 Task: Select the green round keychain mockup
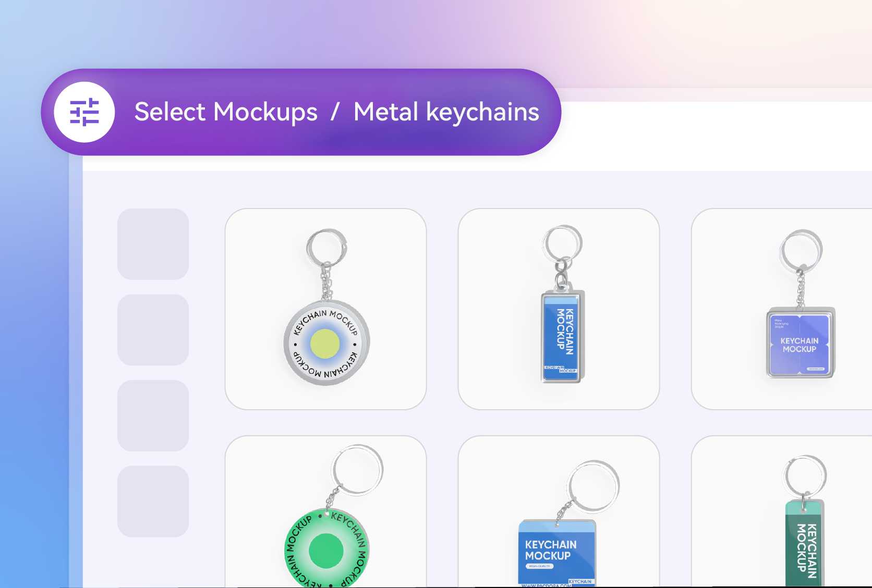point(326,512)
